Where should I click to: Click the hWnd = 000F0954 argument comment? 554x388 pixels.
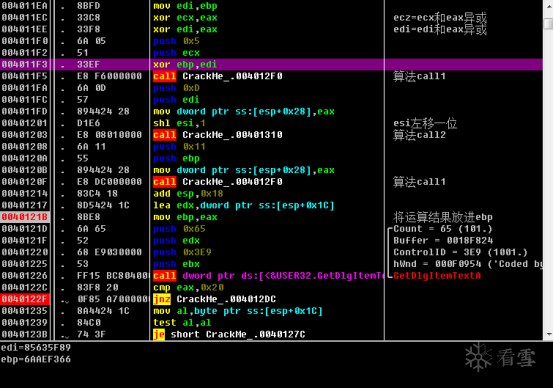[468, 264]
